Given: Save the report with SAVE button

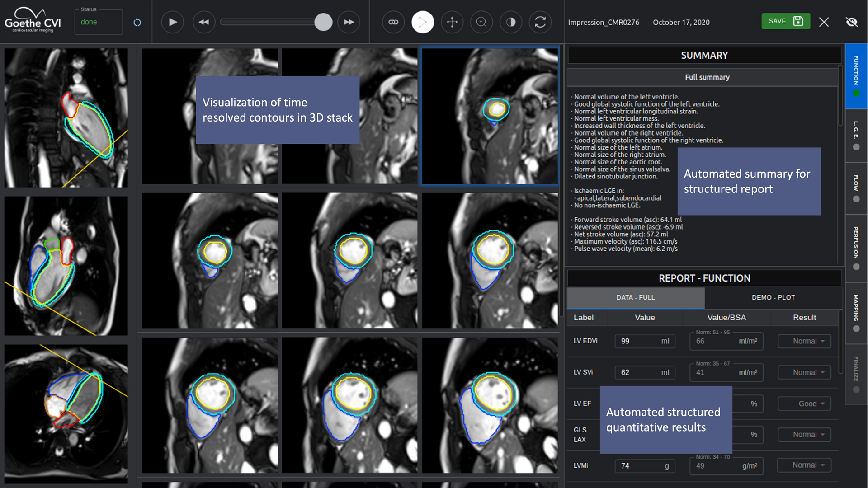Looking at the screenshot, I should [785, 21].
